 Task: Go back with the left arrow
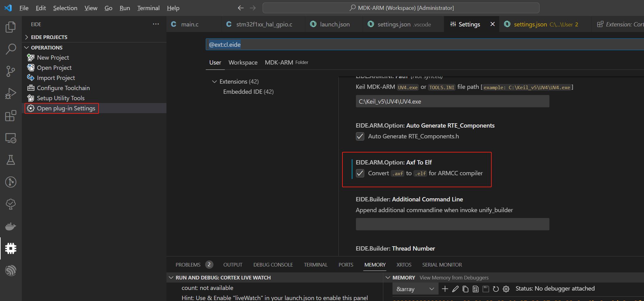(241, 8)
